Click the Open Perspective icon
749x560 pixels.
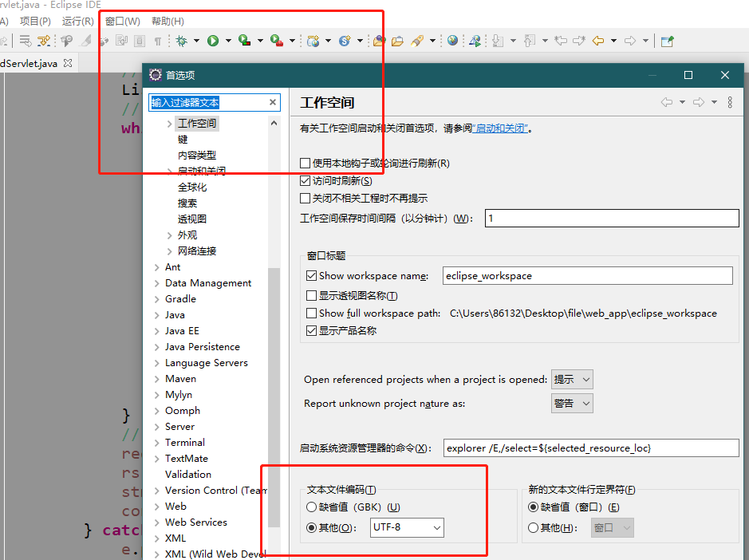pos(668,41)
